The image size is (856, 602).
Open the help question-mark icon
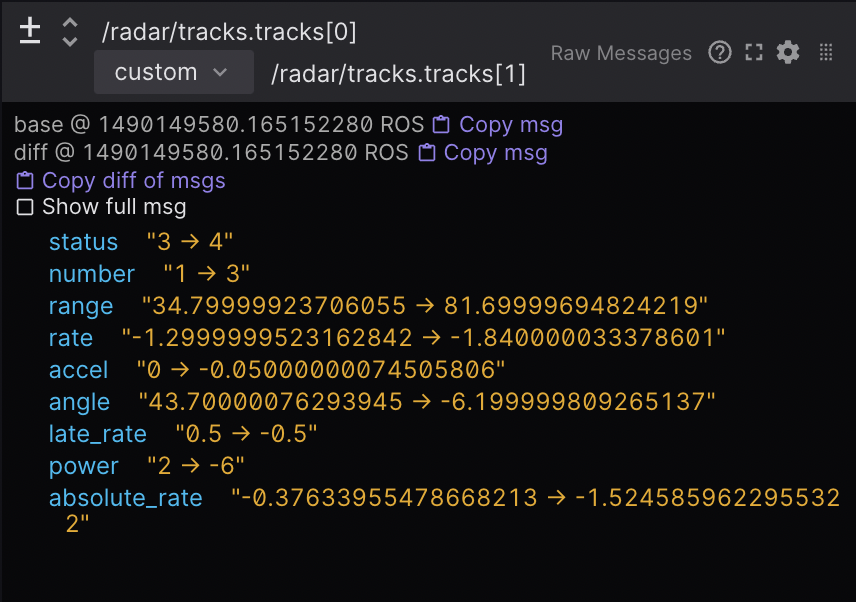tap(720, 53)
